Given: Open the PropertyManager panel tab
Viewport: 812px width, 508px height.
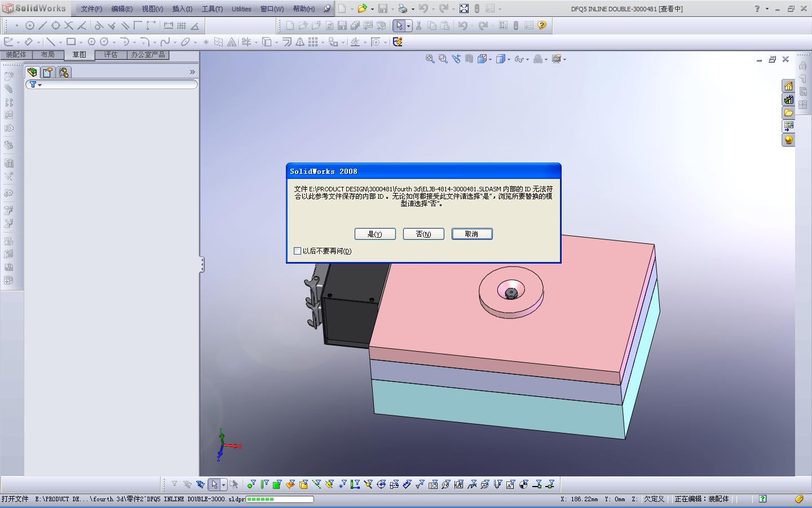Looking at the screenshot, I should (x=48, y=72).
